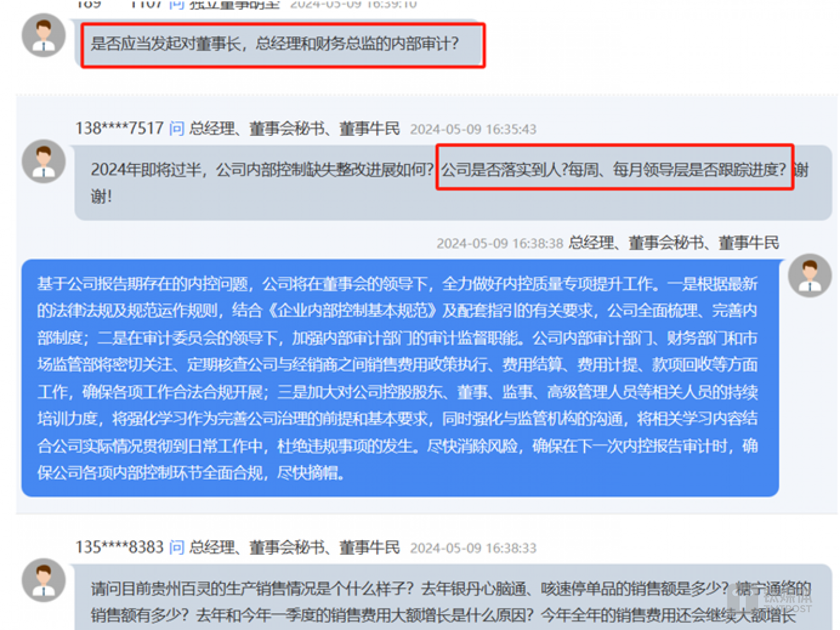Select the avatar next to the blue reply bubble

pos(811,275)
